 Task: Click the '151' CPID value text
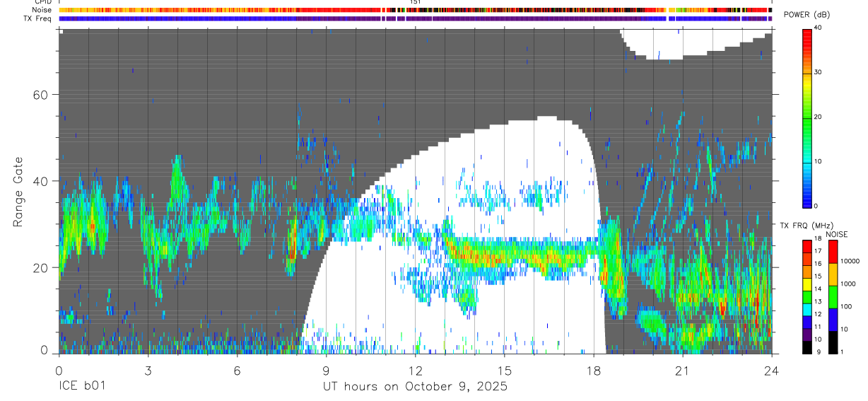coord(416,3)
